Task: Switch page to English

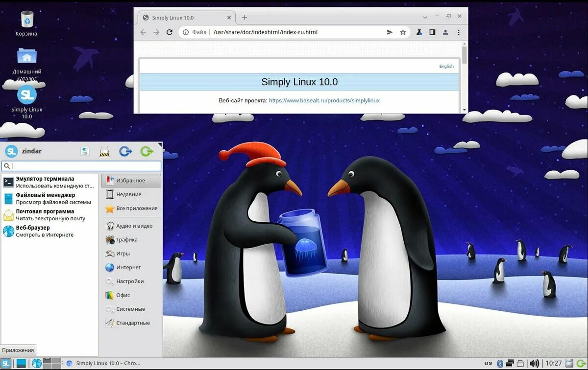Action: [x=446, y=66]
